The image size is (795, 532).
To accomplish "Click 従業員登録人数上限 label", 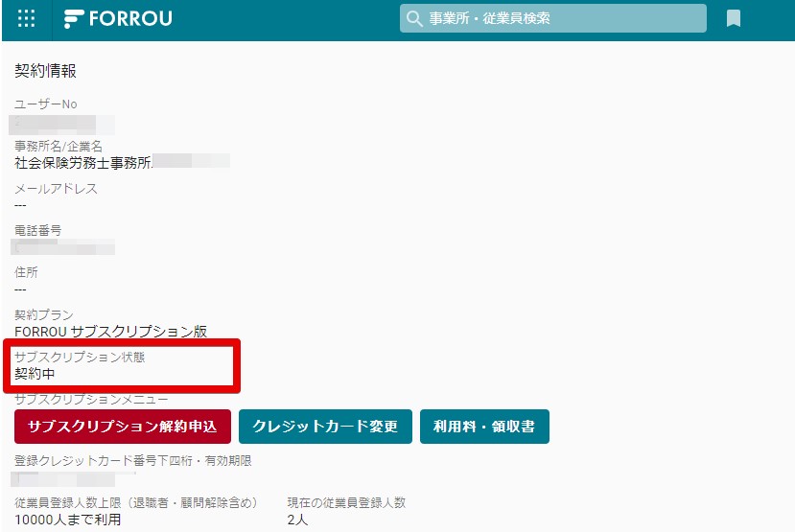I will tap(136, 502).
